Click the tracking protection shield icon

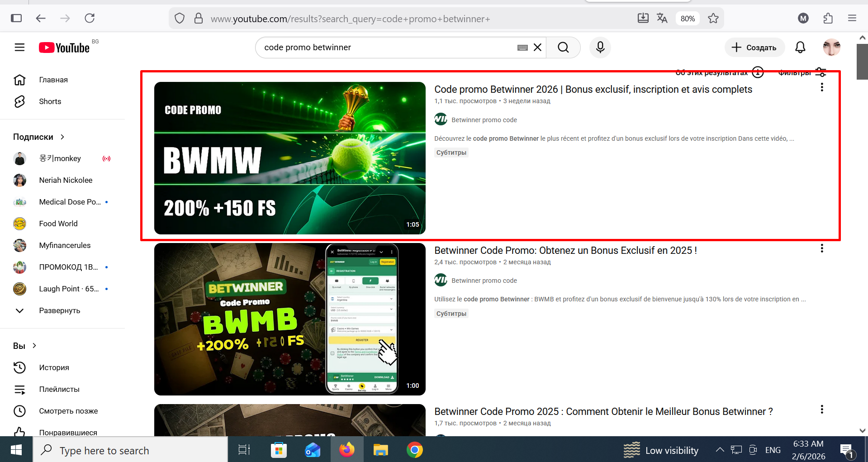click(180, 19)
